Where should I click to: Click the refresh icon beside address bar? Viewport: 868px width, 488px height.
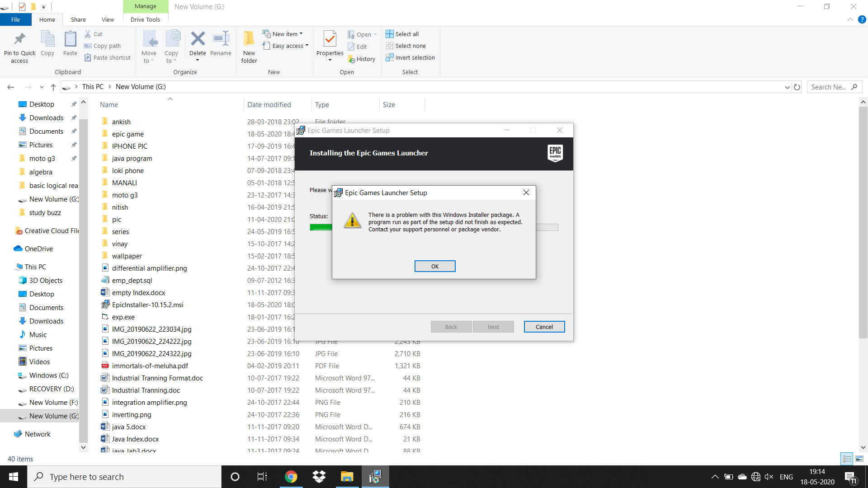point(797,87)
